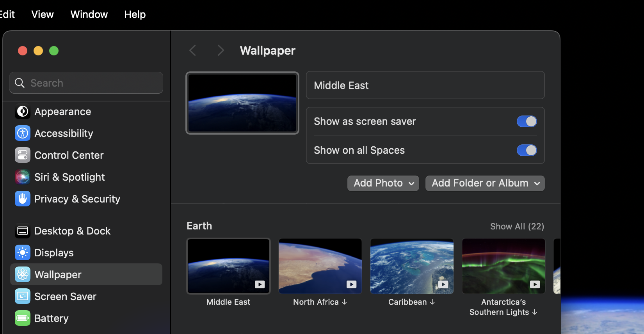Screen dimensions: 644x334
Task: Open Control Center sidebar icon
Action: (23, 155)
